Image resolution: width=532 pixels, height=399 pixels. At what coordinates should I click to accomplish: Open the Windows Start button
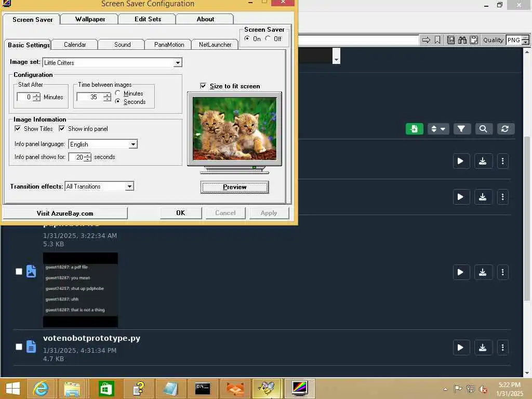tap(13, 389)
